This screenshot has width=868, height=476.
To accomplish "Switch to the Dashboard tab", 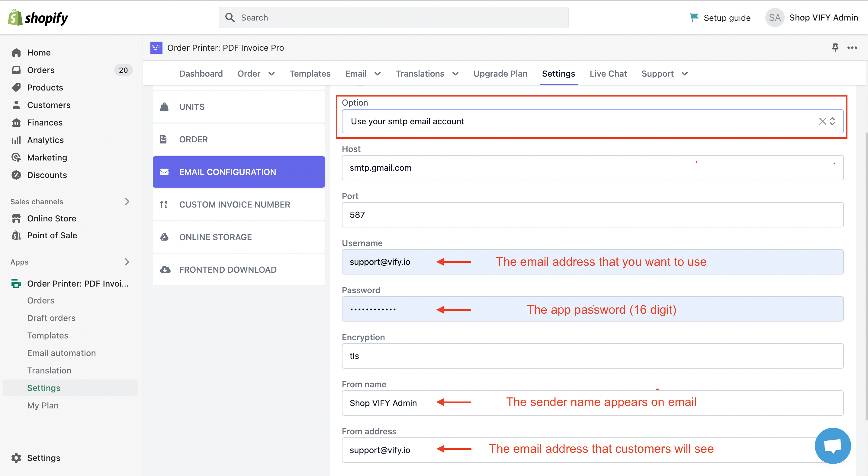I will 201,73.
